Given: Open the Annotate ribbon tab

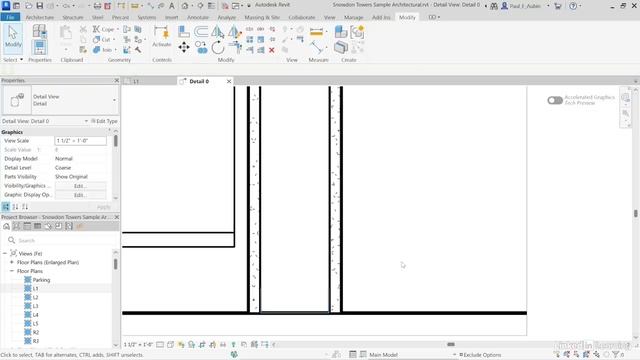Looking at the screenshot, I should (x=198, y=18).
